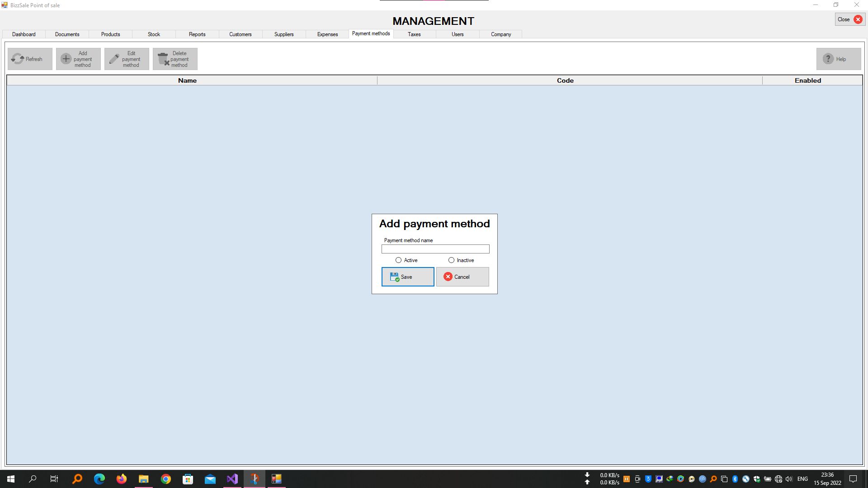The image size is (868, 488).
Task: Open File Explorer from the taskbar
Action: 144,479
